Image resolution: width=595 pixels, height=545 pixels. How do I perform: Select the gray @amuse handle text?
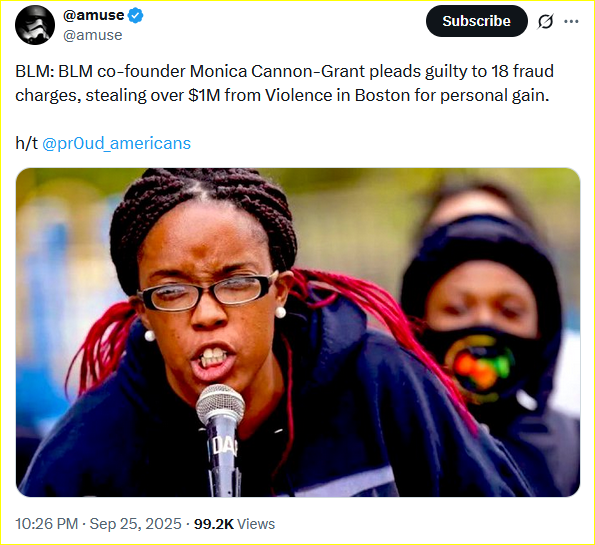(93, 35)
